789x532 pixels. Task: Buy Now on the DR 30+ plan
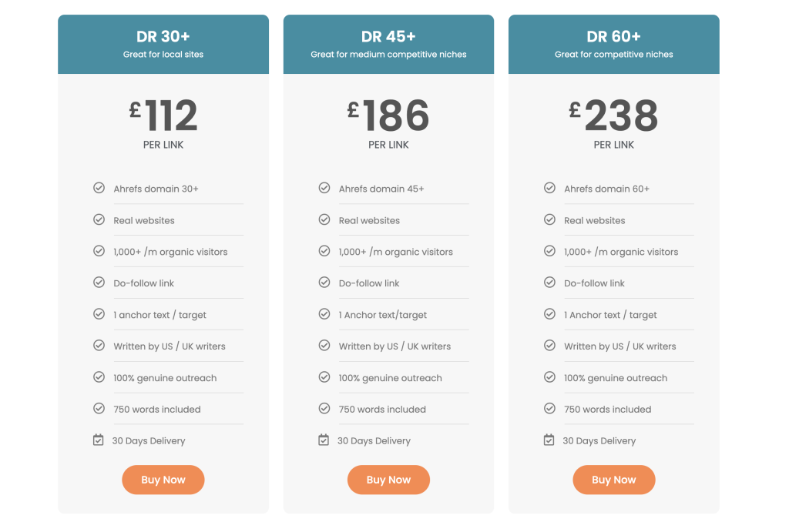(163, 479)
